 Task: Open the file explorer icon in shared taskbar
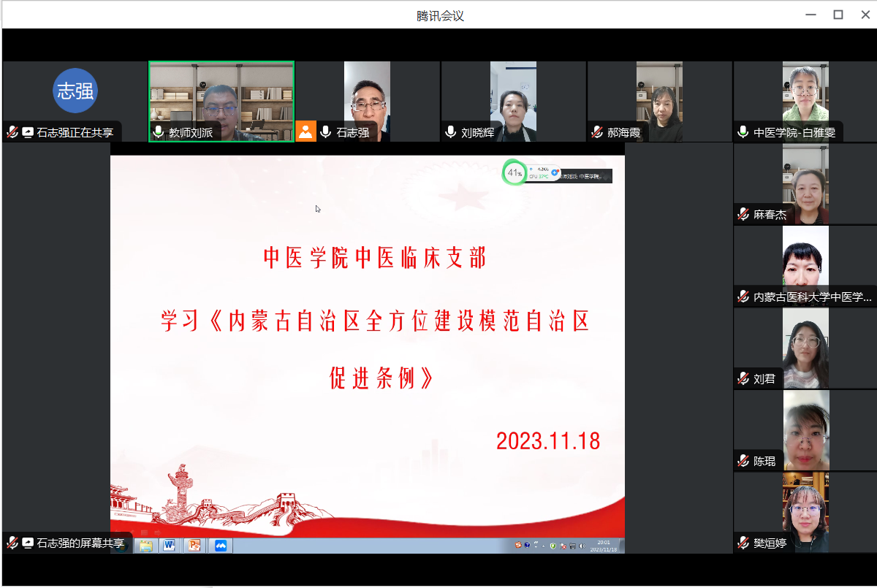coord(146,545)
